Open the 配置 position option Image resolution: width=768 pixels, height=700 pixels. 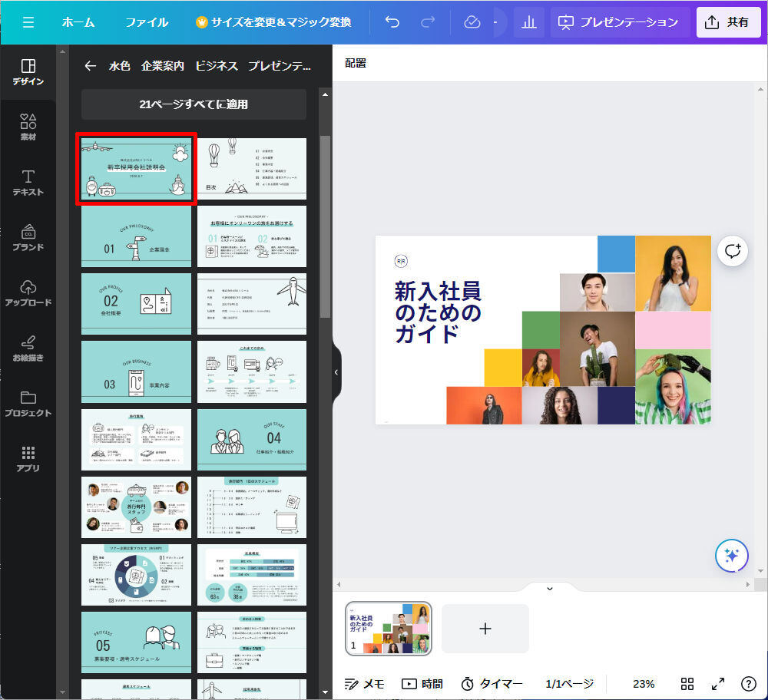click(356, 63)
